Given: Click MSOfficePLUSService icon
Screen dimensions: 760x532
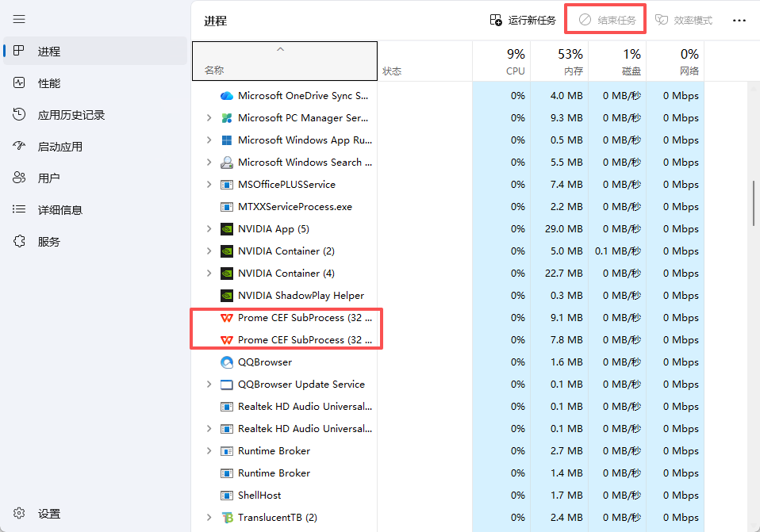Looking at the screenshot, I should click(226, 185).
